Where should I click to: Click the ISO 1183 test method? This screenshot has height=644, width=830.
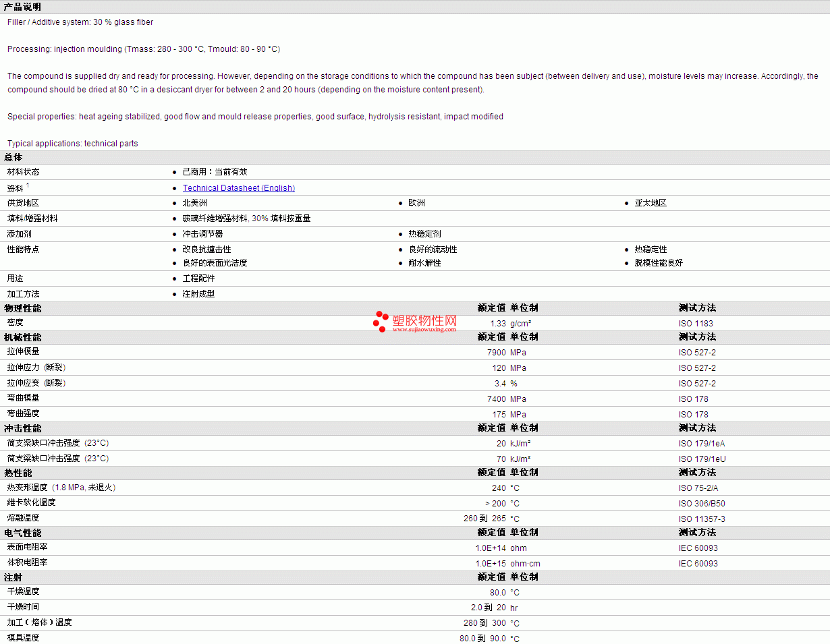[x=696, y=324]
